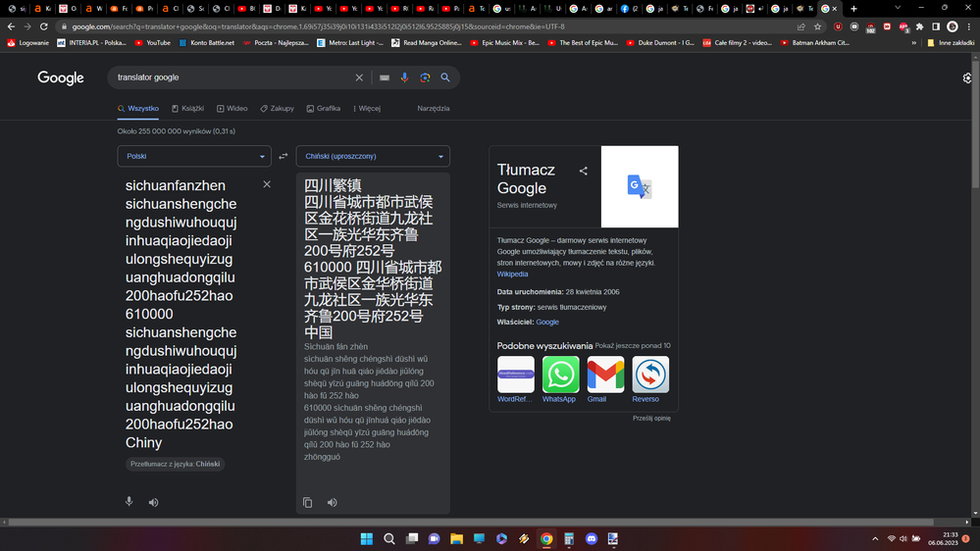
Task: Share the Tłumacz Google knowledge panel
Action: [x=583, y=171]
